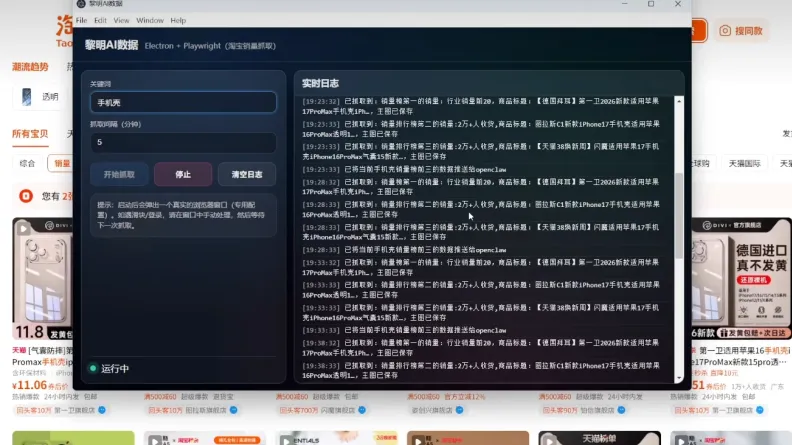Select the 19:33:32 first-rank log entry
This screenshot has width=792, height=445.
(480, 267)
